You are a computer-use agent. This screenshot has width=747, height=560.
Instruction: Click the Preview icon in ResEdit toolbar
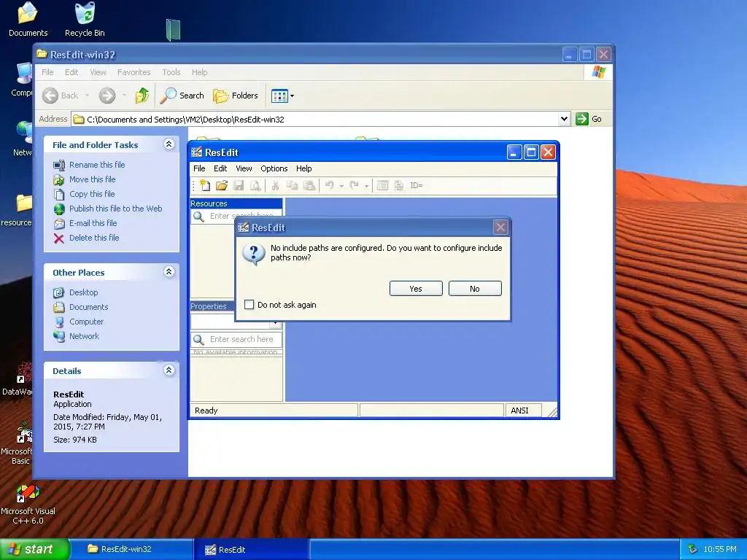coord(256,185)
